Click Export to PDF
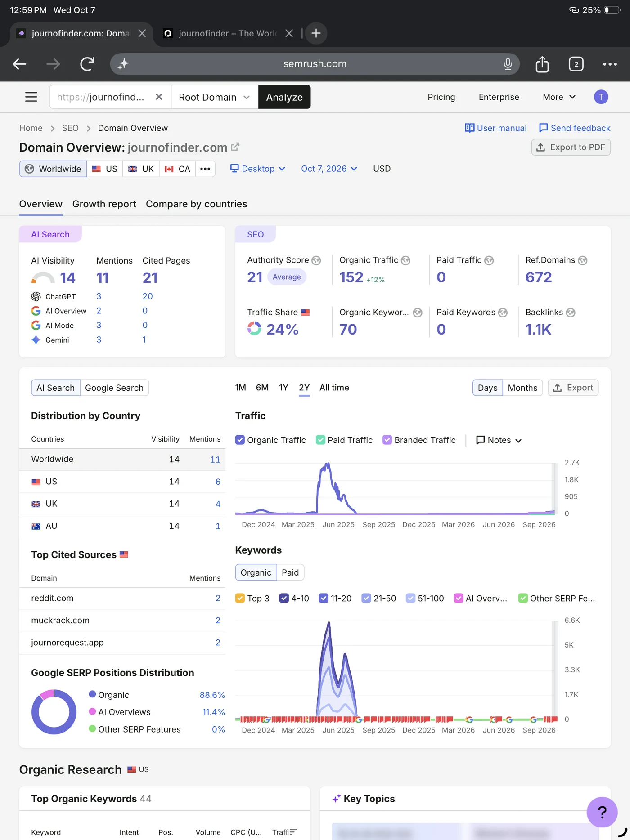The width and height of the screenshot is (630, 840). click(x=571, y=147)
